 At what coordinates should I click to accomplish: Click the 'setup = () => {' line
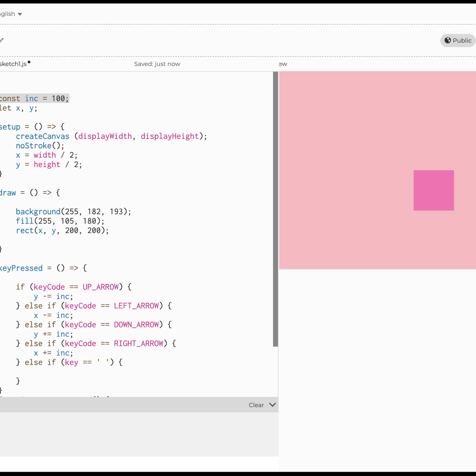(32, 127)
